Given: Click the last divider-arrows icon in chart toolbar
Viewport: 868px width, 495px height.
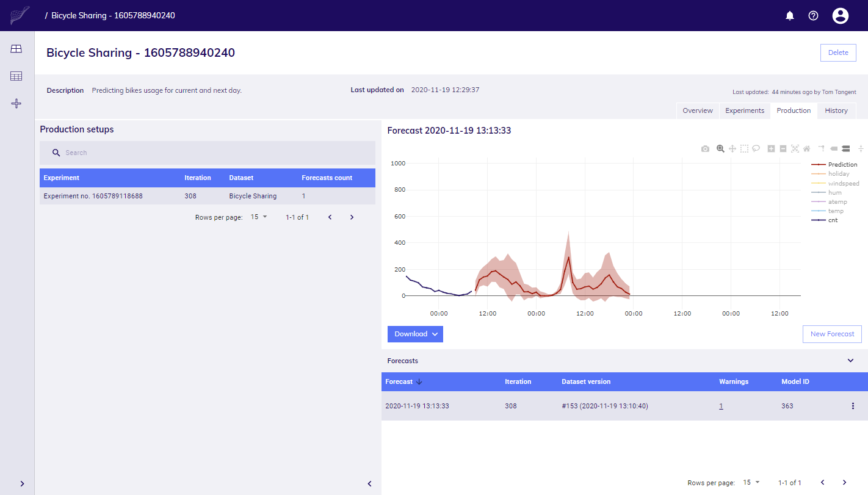Looking at the screenshot, I should click(x=861, y=148).
